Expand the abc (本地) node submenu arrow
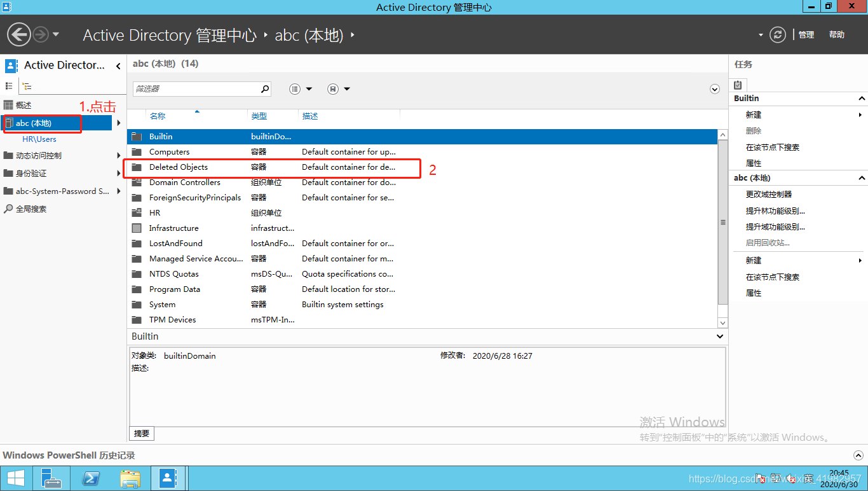The image size is (868, 491). (x=119, y=123)
